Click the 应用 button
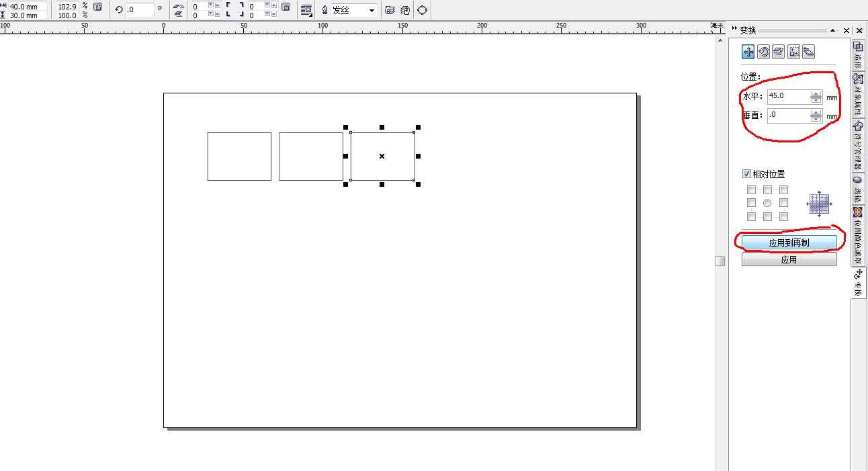The image size is (868, 471). pos(789,259)
